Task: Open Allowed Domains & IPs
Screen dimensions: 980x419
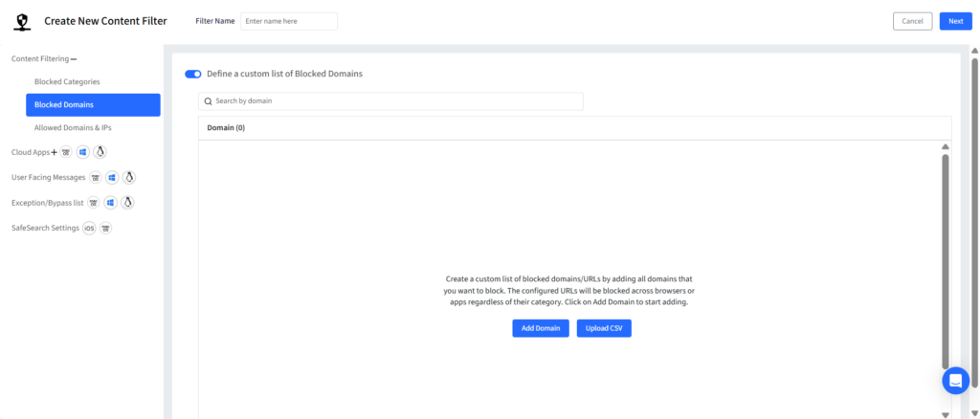Action: tap(73, 128)
